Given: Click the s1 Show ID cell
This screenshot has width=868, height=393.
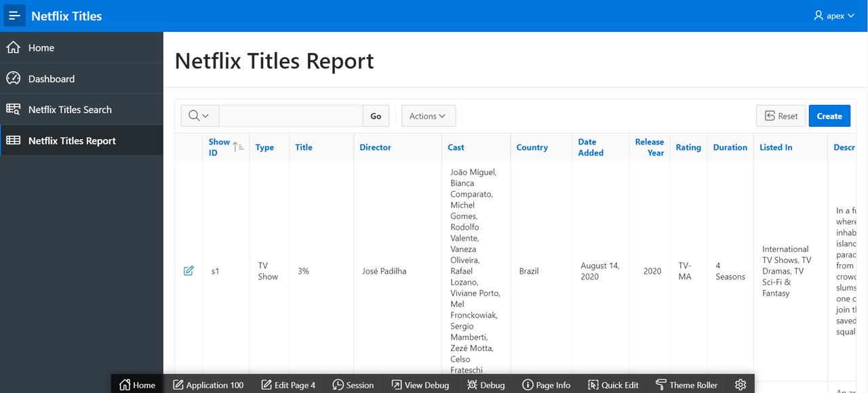Looking at the screenshot, I should [215, 271].
